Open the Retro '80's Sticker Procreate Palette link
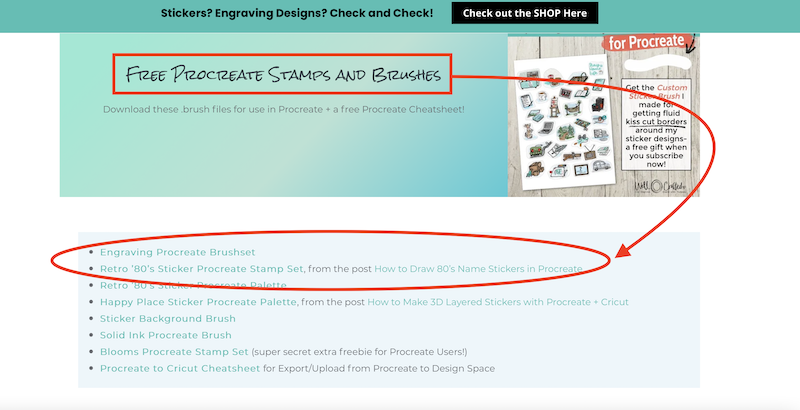The image size is (800, 410). pos(193,286)
